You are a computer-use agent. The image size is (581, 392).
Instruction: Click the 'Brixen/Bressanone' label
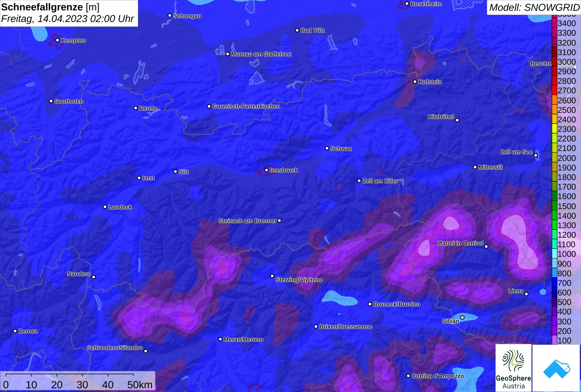click(346, 327)
